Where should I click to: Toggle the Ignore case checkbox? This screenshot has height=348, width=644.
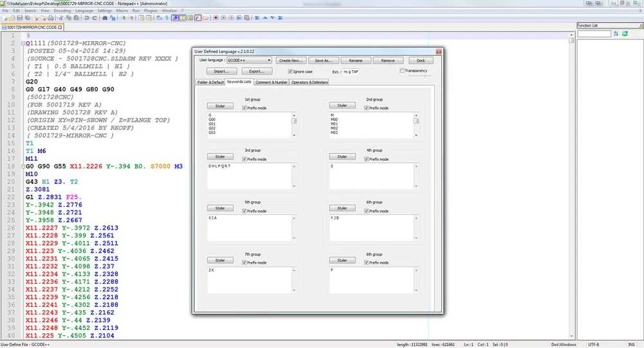(x=290, y=71)
